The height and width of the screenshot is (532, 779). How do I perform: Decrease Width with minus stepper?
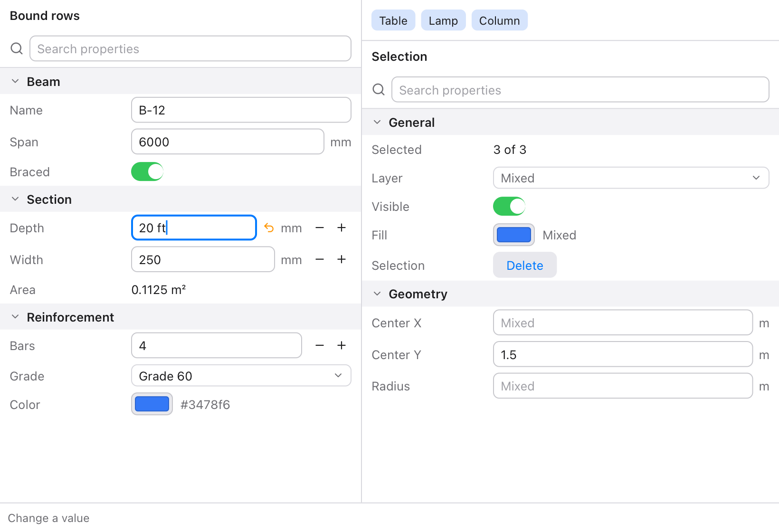tap(320, 259)
